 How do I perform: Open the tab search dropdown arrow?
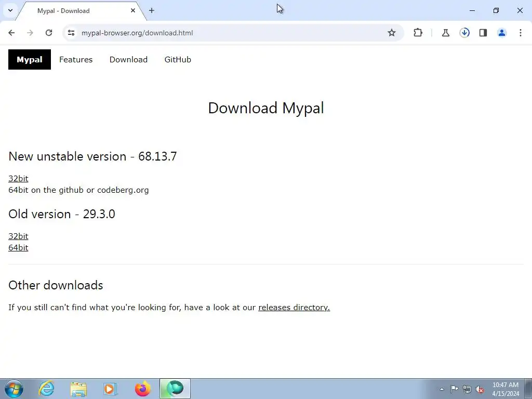[10, 10]
